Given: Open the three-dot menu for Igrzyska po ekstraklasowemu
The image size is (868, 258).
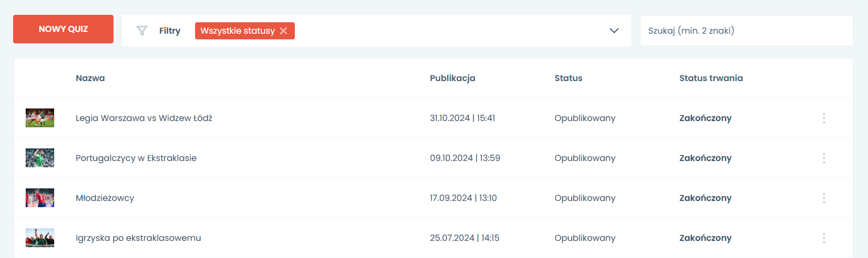Looking at the screenshot, I should 824,238.
